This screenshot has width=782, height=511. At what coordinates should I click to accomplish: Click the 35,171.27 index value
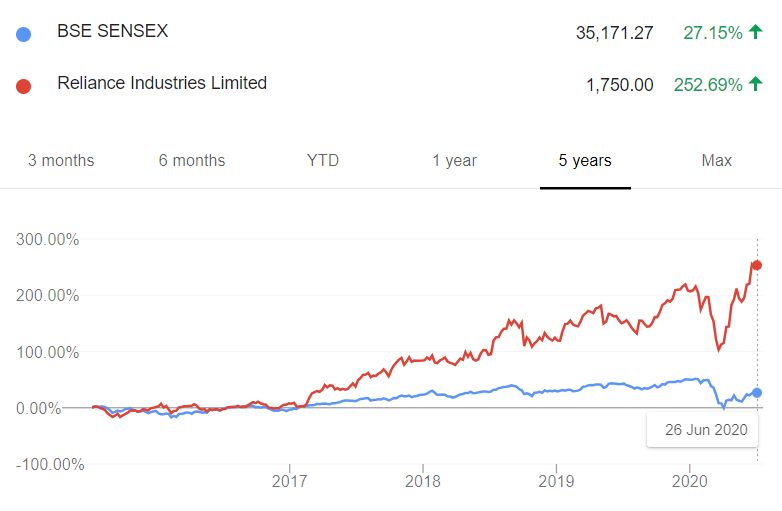point(614,33)
